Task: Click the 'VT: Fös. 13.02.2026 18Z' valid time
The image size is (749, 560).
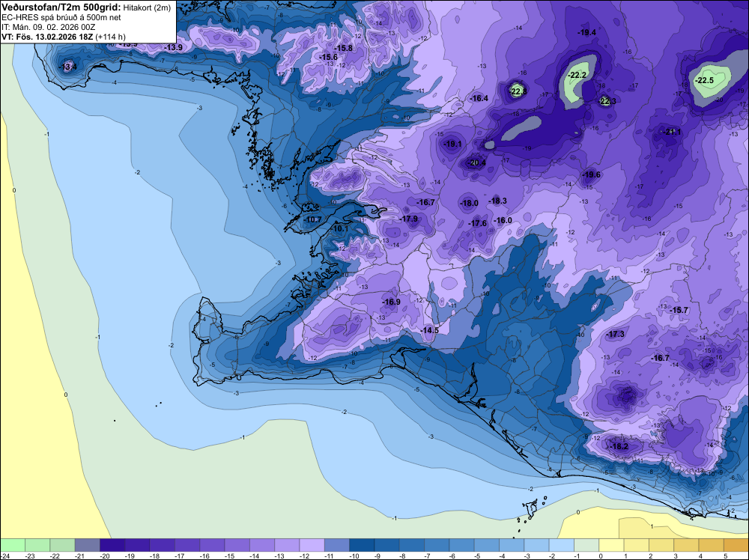Action: [47, 37]
